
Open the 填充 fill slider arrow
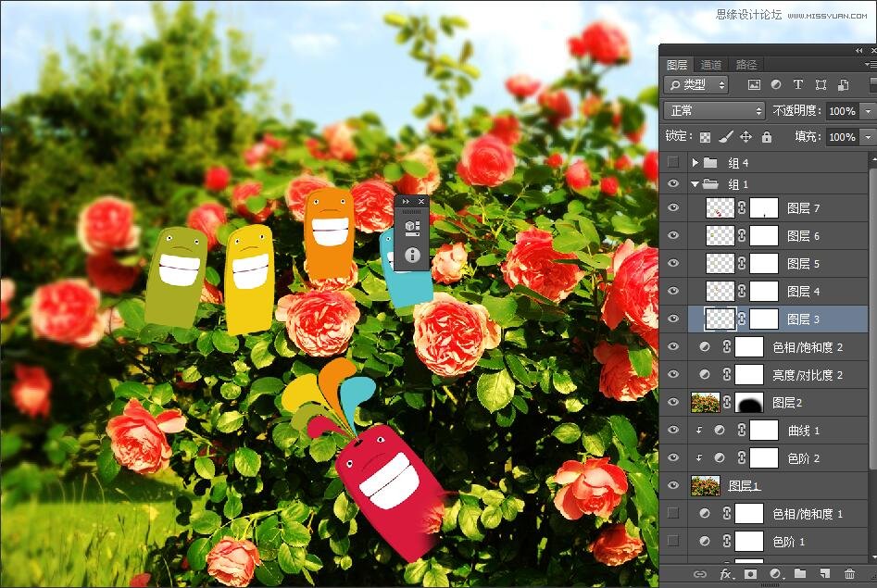(868, 136)
